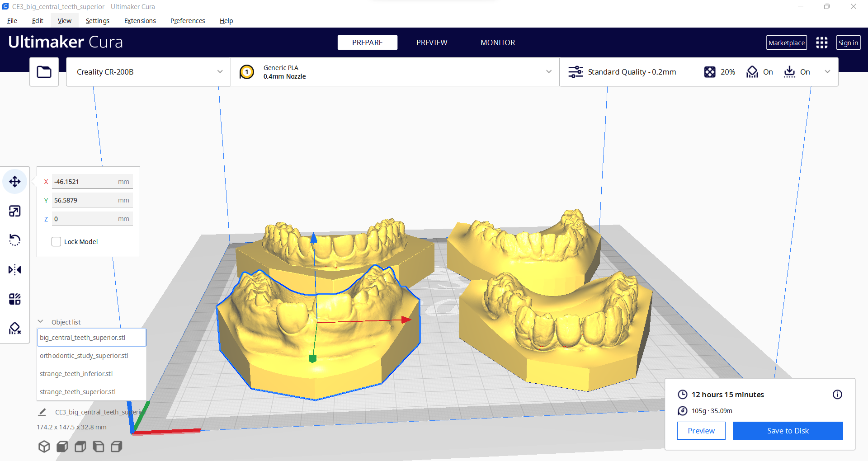Edit the Y position field
The image size is (868, 461).
(x=92, y=200)
